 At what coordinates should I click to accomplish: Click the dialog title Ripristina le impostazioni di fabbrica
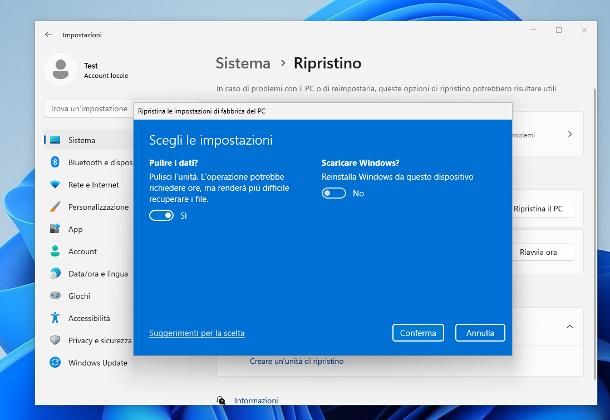[202, 111]
